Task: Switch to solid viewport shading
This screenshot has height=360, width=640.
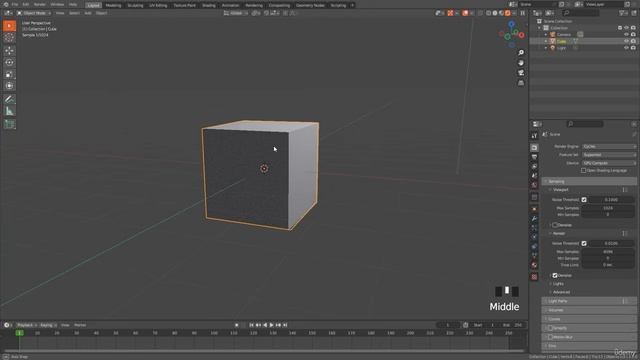Action: [495, 13]
